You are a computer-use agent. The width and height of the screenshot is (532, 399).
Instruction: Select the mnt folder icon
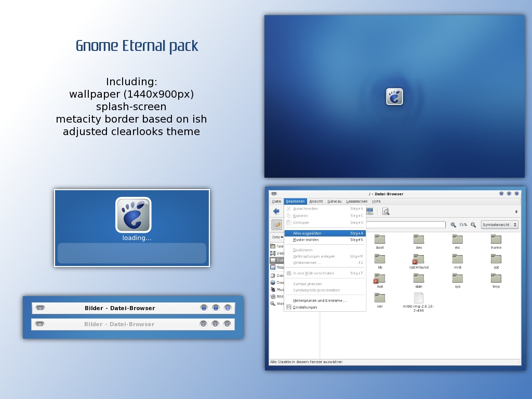[457, 259]
